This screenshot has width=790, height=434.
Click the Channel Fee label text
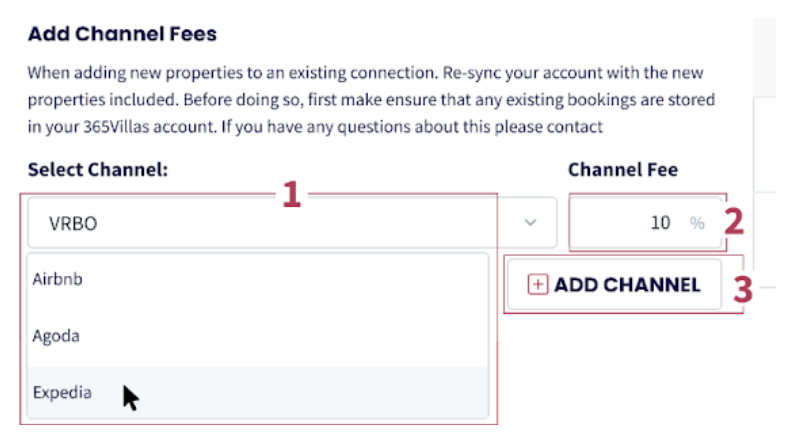click(x=623, y=170)
